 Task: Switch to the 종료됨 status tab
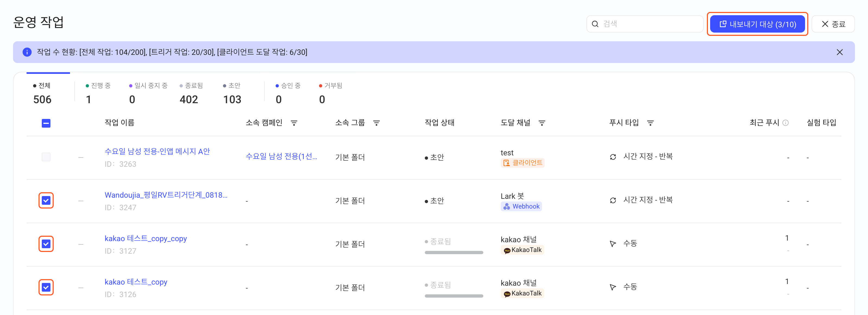point(192,93)
